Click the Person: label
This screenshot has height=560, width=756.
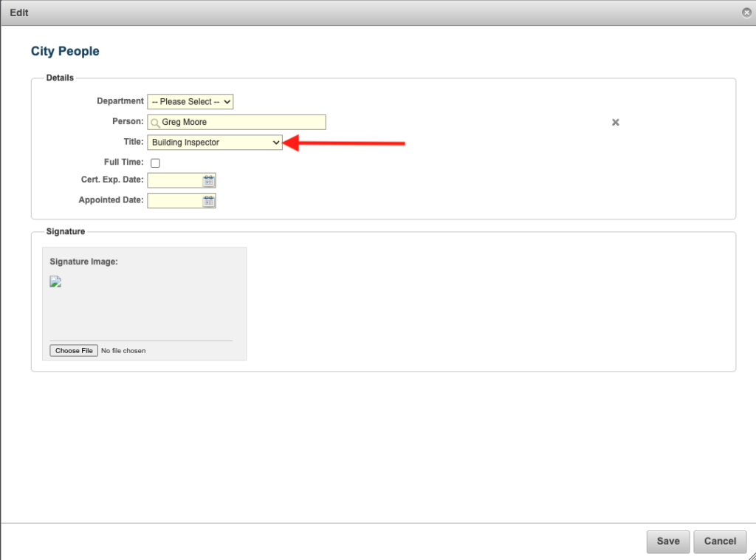pos(128,121)
